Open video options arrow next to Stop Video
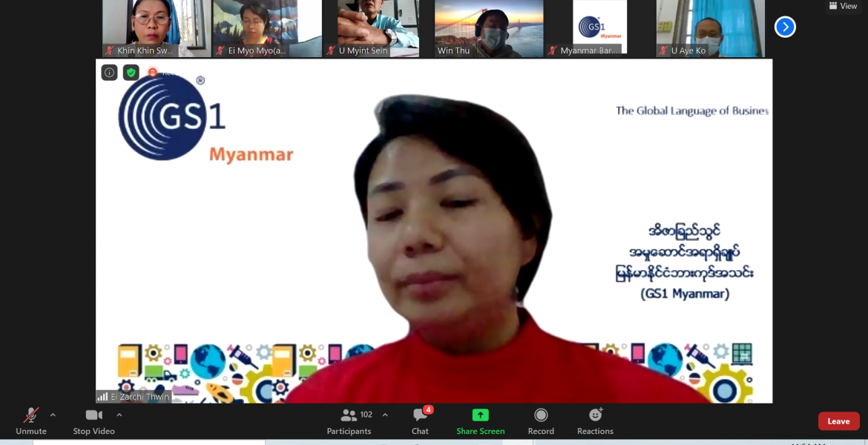This screenshot has height=445, width=868. click(119, 415)
